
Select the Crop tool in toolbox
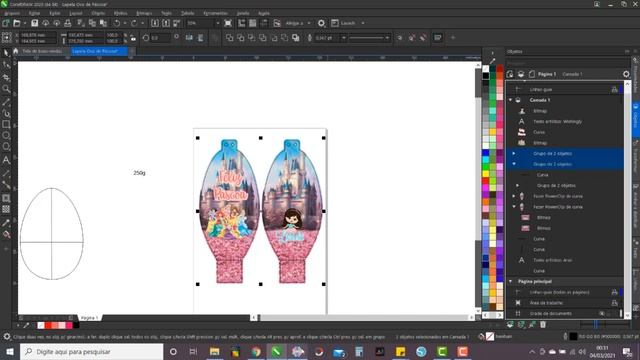6,77
